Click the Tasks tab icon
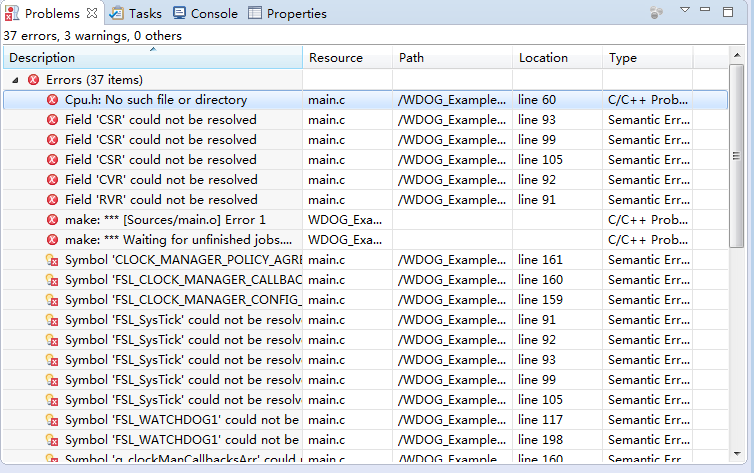 116,13
